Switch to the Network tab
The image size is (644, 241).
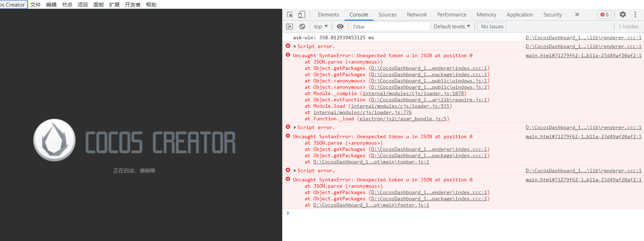coord(417,14)
